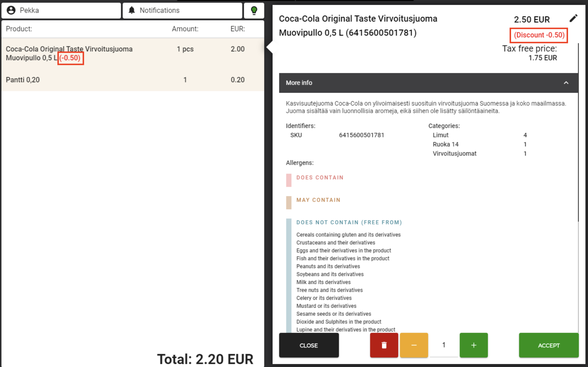
Task: Click the quantity input field
Action: click(x=443, y=345)
